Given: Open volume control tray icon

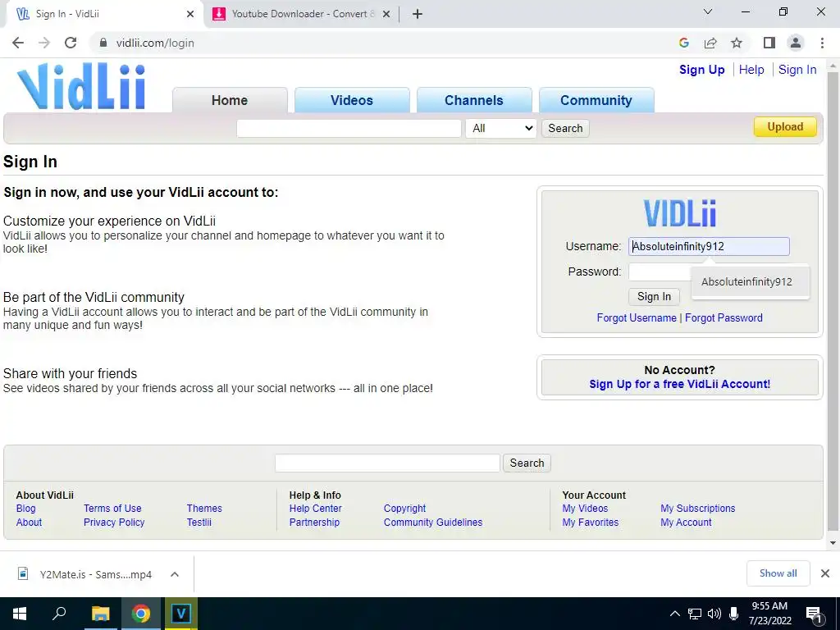Looking at the screenshot, I should click(x=714, y=614).
